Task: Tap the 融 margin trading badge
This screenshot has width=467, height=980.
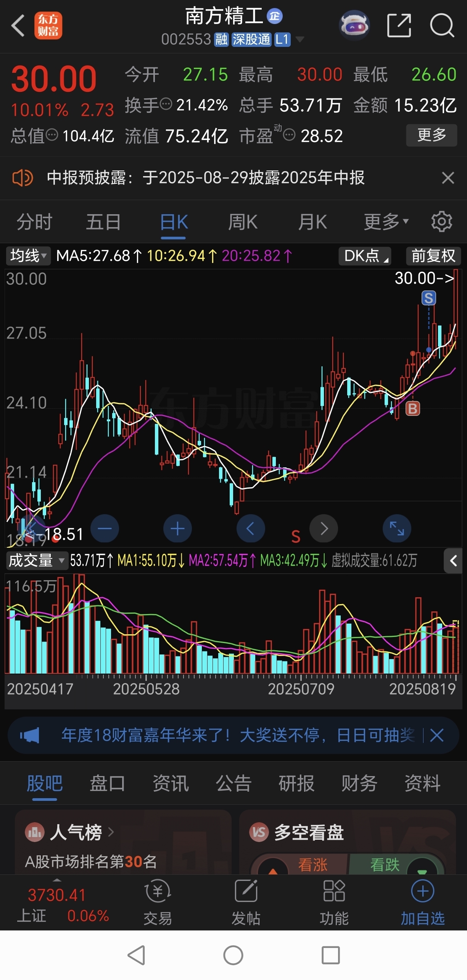Action: pyautogui.click(x=221, y=39)
